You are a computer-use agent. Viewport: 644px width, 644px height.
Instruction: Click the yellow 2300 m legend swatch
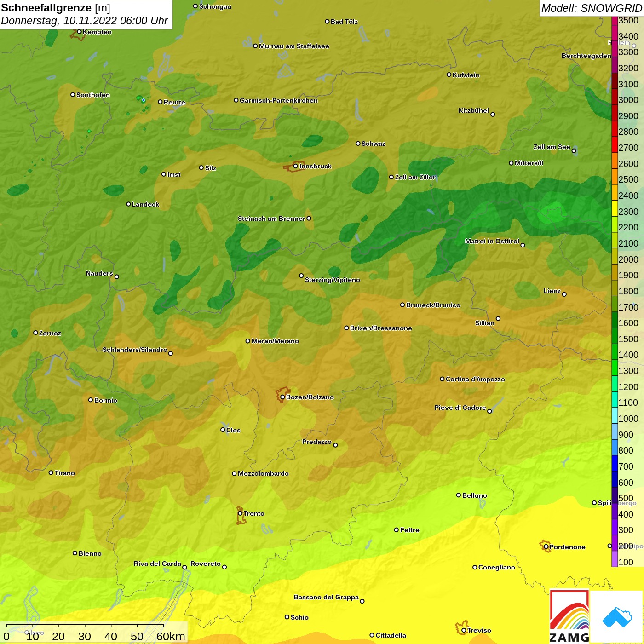coord(615,208)
